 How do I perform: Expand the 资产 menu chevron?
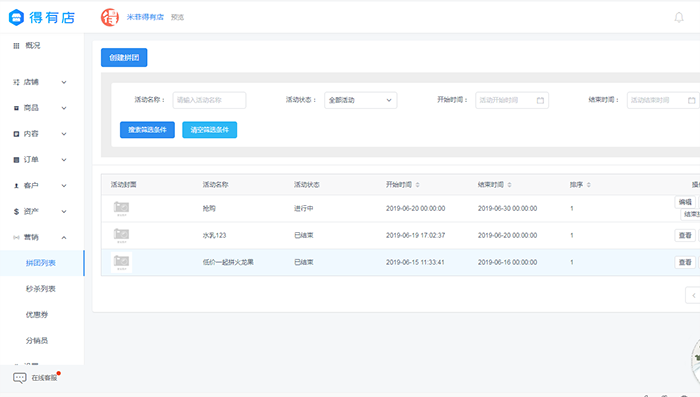pyautogui.click(x=64, y=212)
